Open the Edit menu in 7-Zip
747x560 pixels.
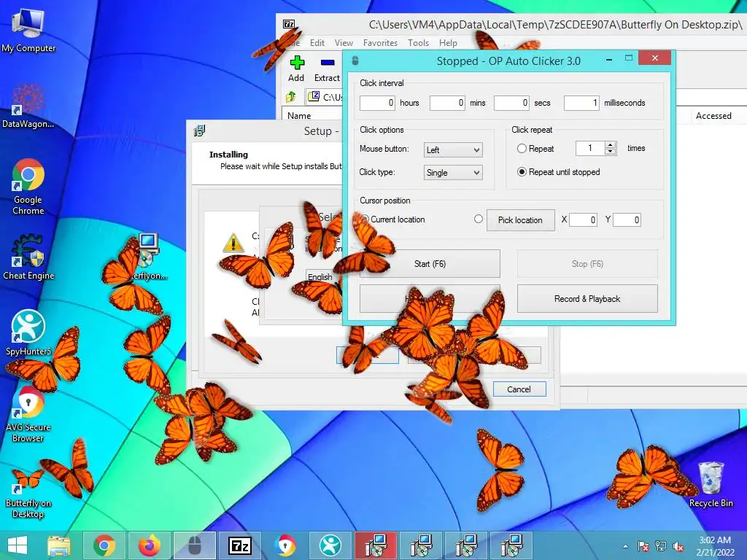[317, 43]
